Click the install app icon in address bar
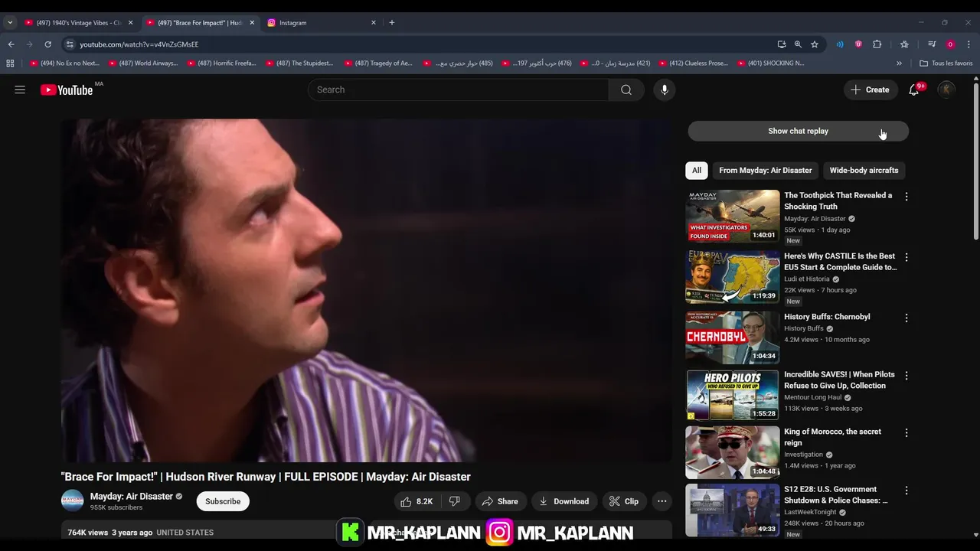980x551 pixels. [x=781, y=44]
